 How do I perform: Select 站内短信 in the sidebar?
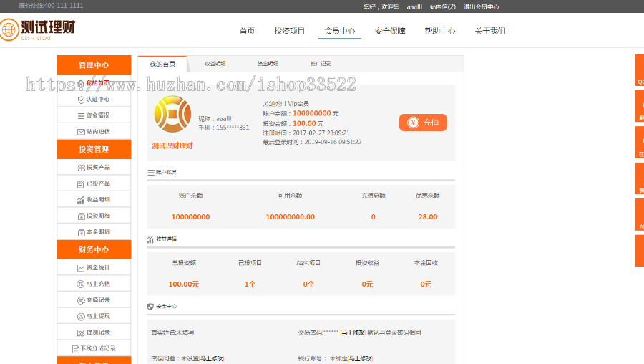(x=94, y=132)
